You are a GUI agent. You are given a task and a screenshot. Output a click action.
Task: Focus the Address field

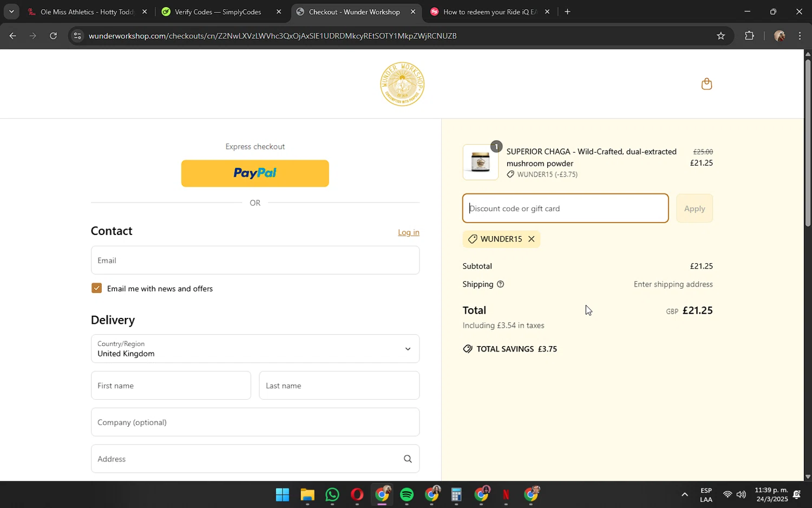point(255,459)
